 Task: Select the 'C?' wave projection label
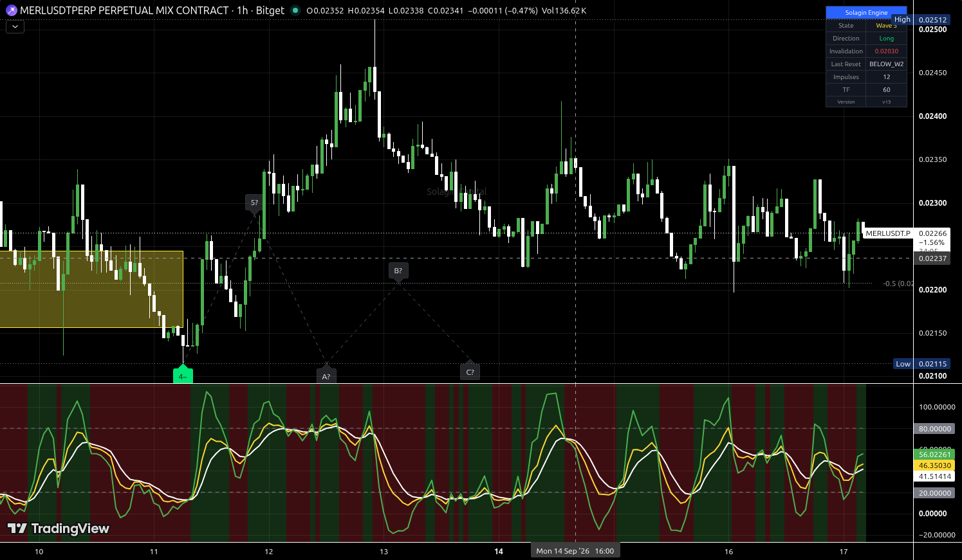(x=470, y=372)
